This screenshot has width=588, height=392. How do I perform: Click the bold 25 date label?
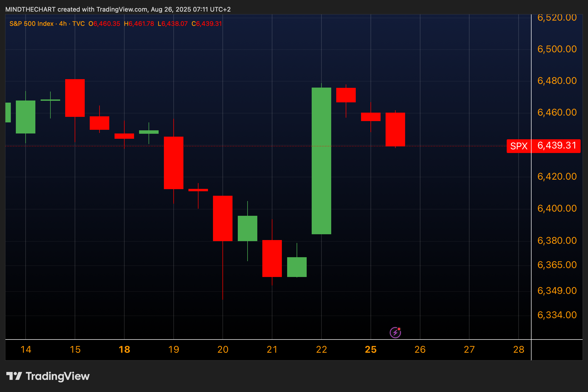pos(371,350)
